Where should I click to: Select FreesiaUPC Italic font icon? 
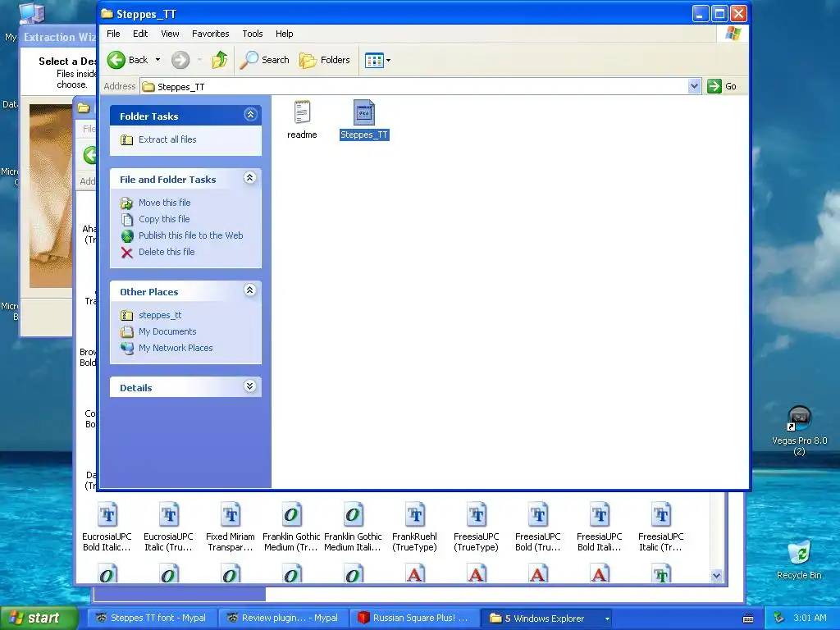(x=662, y=515)
